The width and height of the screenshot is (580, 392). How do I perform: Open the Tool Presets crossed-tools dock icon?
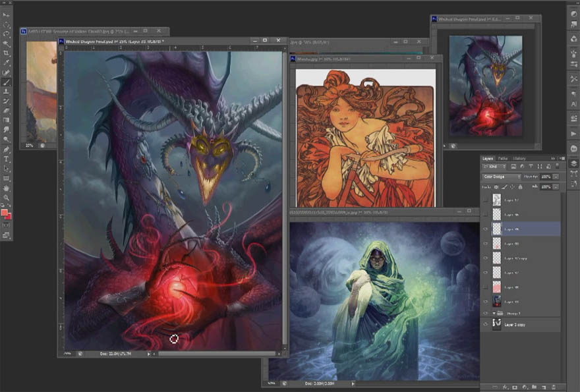coord(573,79)
